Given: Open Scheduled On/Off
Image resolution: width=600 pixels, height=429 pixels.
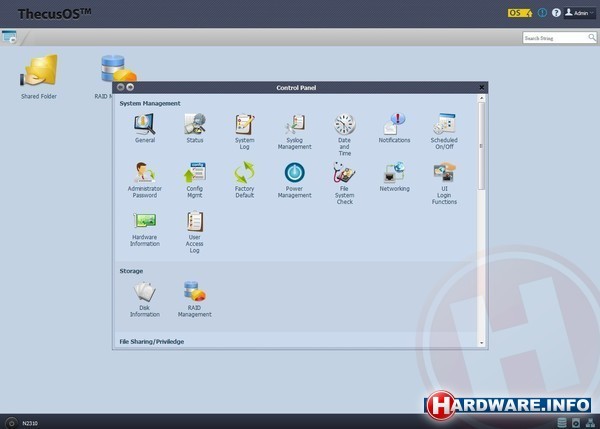Looking at the screenshot, I should click(444, 132).
